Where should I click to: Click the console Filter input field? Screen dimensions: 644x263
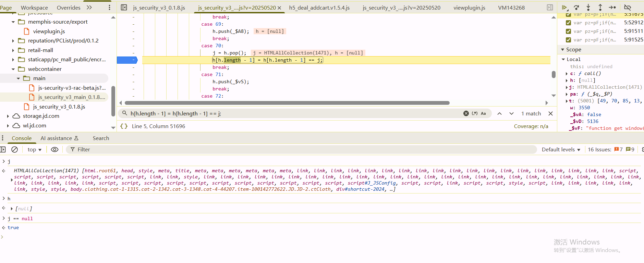tap(302, 150)
